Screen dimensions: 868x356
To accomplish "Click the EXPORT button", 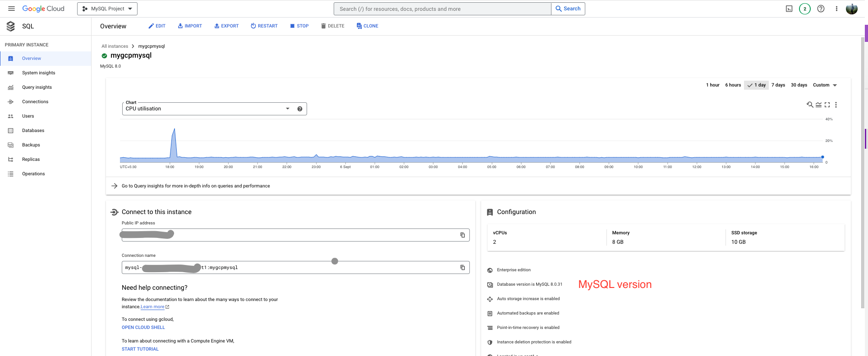I will 226,26.
